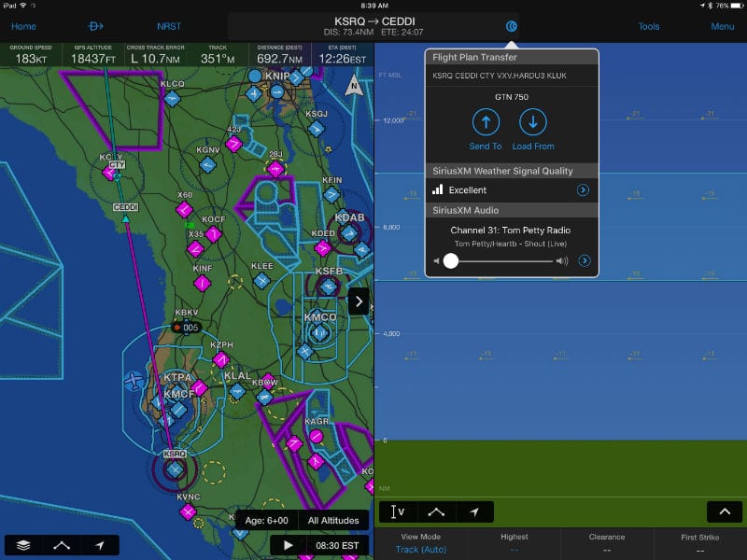747x560 pixels.
Task: Expand SiriusXM Weather Signal Quality details
Action: (x=583, y=190)
